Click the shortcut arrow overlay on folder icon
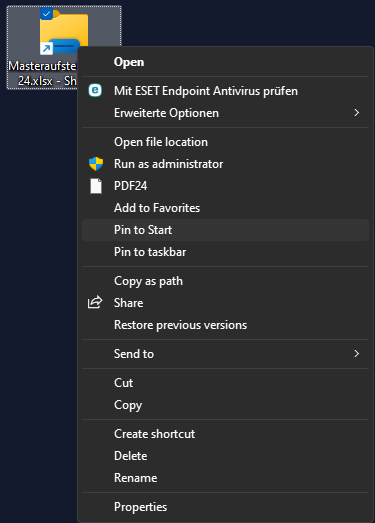The width and height of the screenshot is (375, 523). point(46,49)
